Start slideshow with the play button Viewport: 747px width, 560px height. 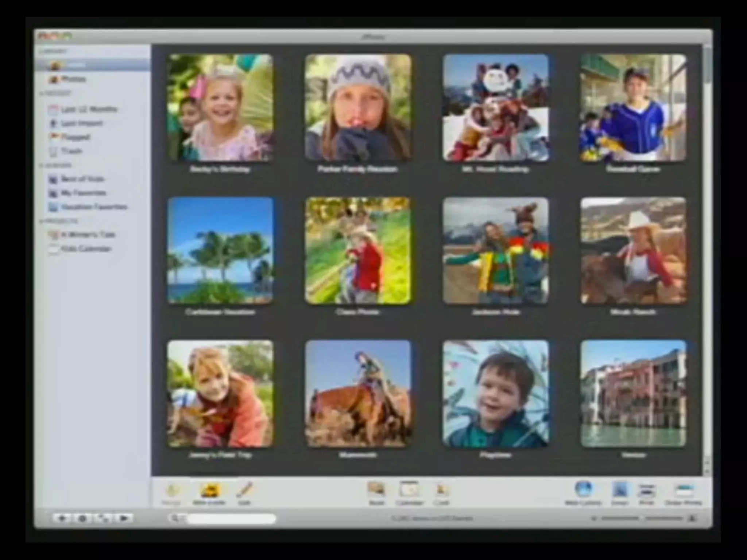click(123, 518)
